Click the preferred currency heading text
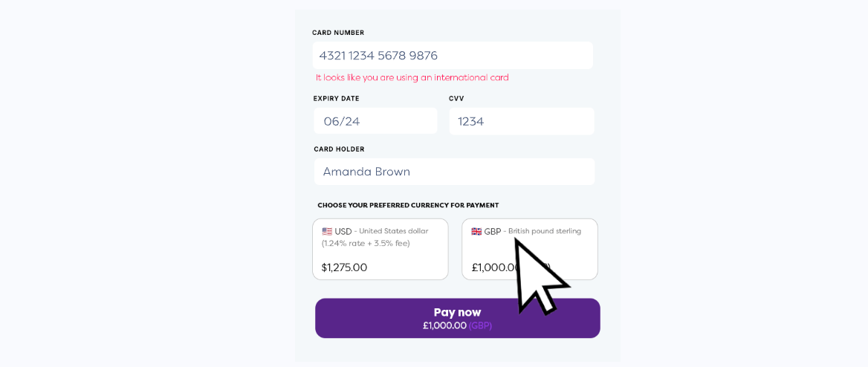 pos(408,205)
